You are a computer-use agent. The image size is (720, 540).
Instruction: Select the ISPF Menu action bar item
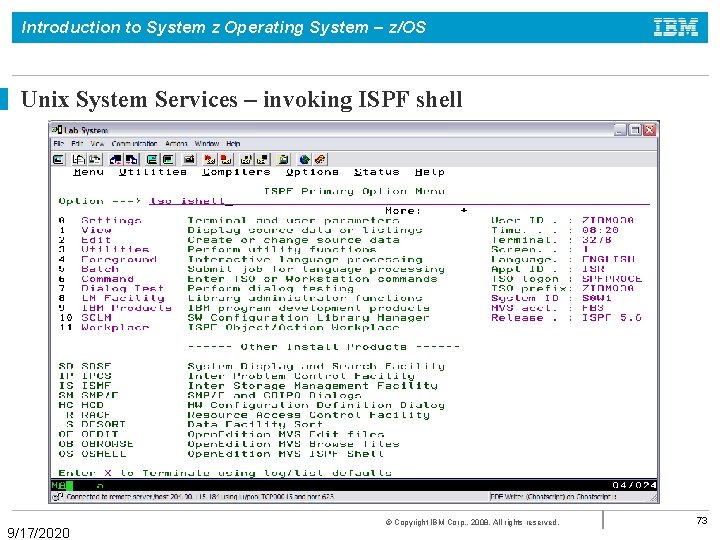tap(88, 172)
